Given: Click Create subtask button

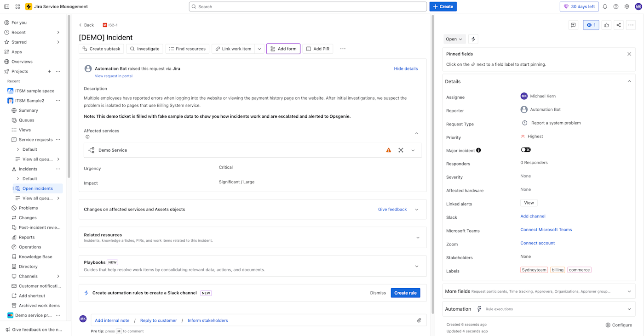Looking at the screenshot, I should pos(101,49).
